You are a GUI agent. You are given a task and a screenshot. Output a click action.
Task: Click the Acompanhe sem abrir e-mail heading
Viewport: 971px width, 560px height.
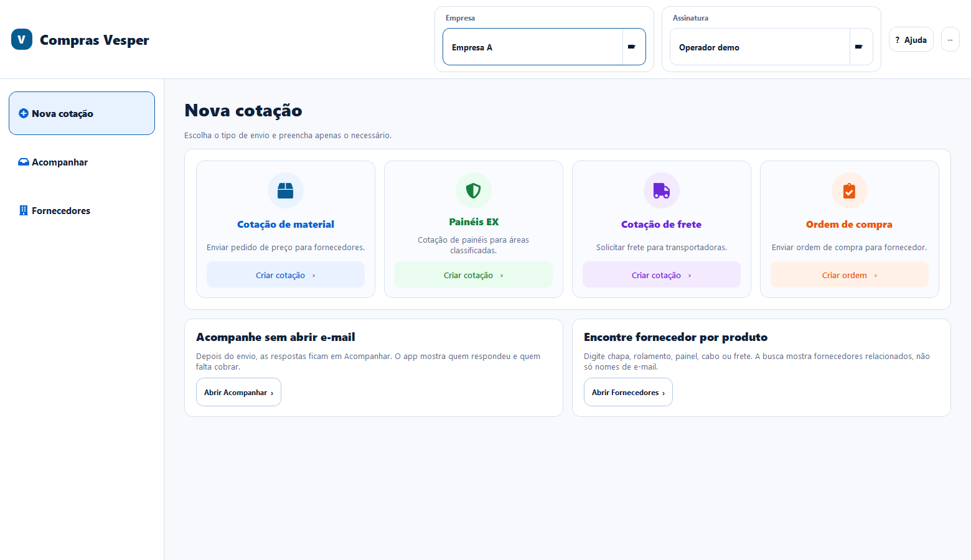point(276,337)
